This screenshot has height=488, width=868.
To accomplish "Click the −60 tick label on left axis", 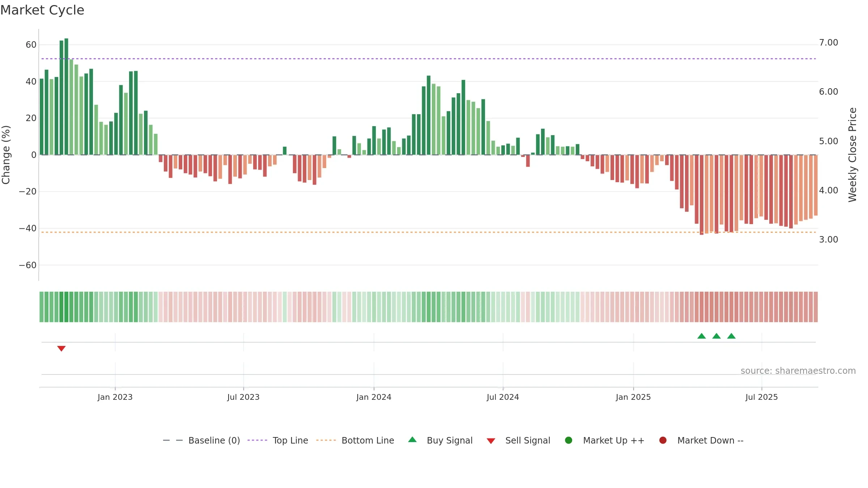I will (28, 265).
